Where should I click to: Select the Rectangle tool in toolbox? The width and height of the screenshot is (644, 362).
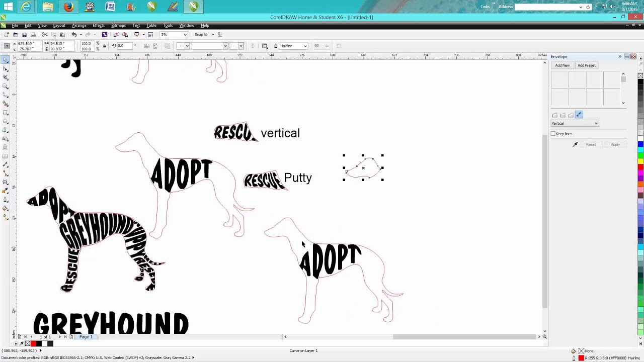click(6, 113)
